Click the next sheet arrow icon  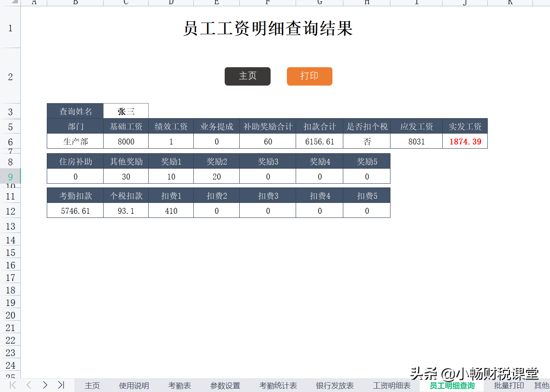pos(45,385)
